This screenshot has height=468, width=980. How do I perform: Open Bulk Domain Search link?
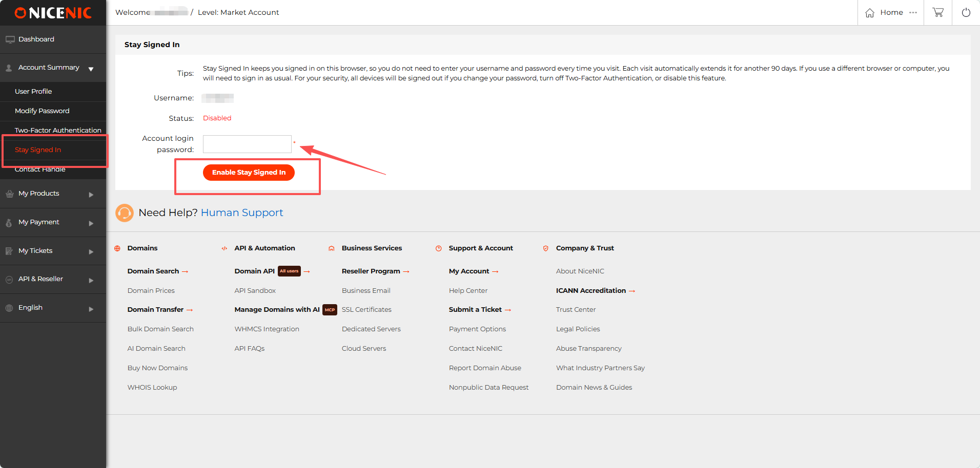point(160,329)
